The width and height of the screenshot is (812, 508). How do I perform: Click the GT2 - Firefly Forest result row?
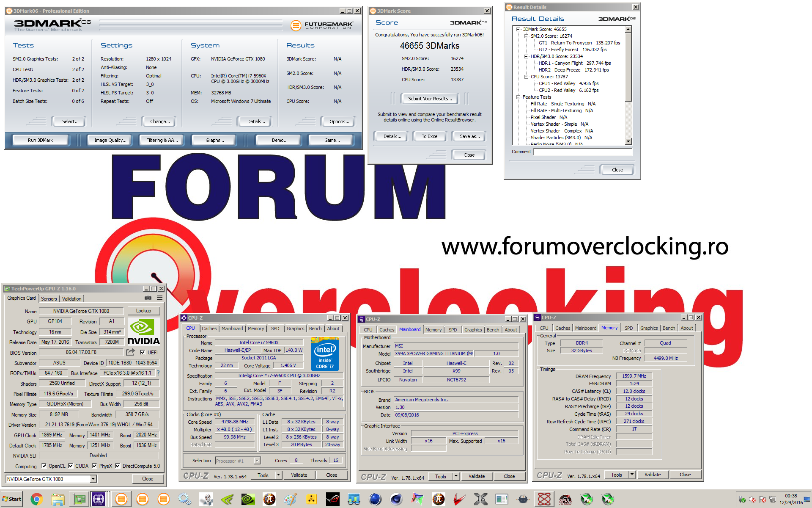point(573,50)
